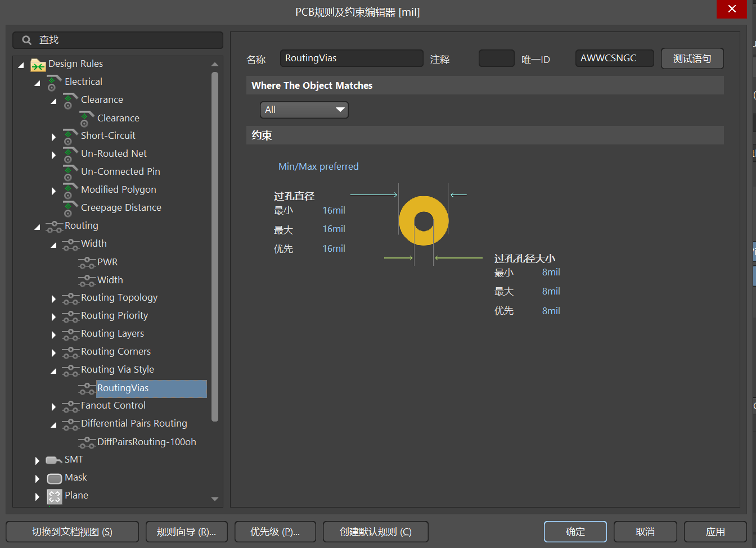Screen dimensions: 756x548
Task: Open the 规则向导 wizard
Action: click(x=187, y=532)
